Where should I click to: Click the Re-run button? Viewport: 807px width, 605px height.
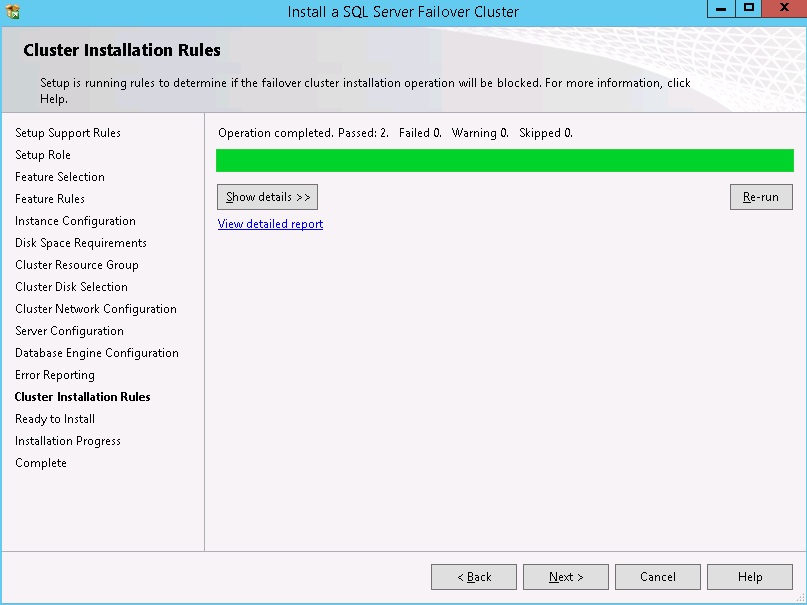(x=761, y=197)
